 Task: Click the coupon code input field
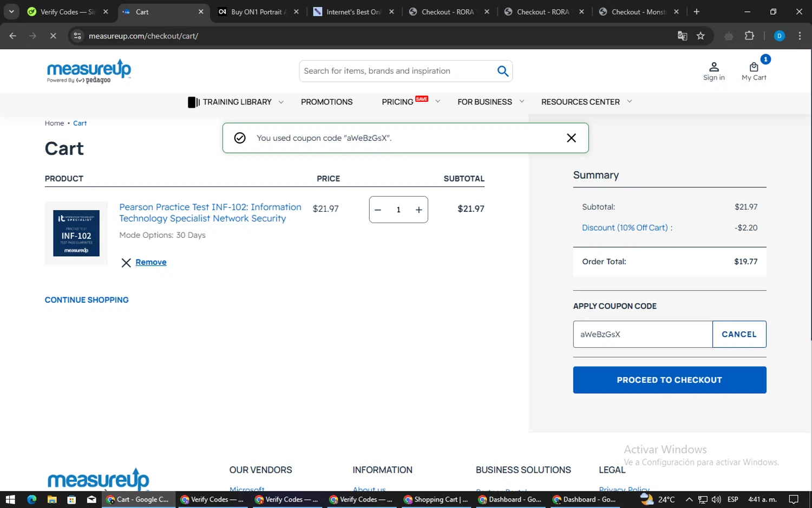click(643, 334)
